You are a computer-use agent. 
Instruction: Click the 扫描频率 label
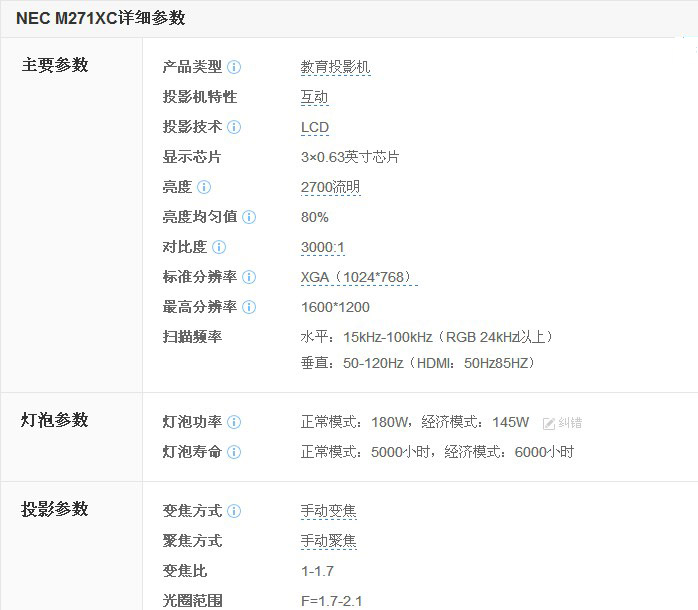point(192,337)
